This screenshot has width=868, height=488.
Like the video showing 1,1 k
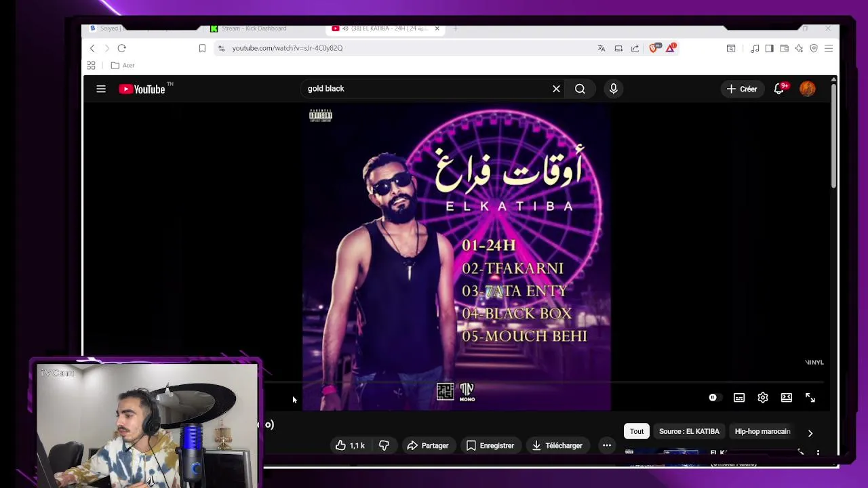point(350,445)
